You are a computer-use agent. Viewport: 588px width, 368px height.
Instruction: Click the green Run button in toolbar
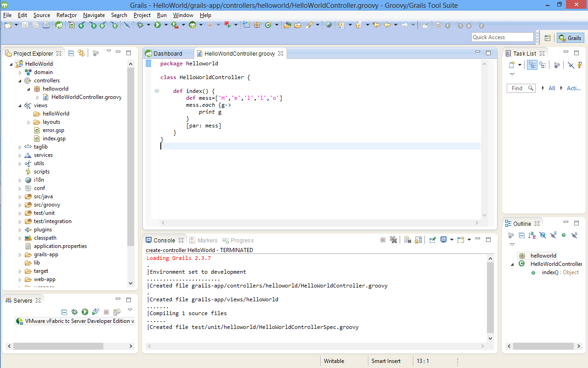158,25
